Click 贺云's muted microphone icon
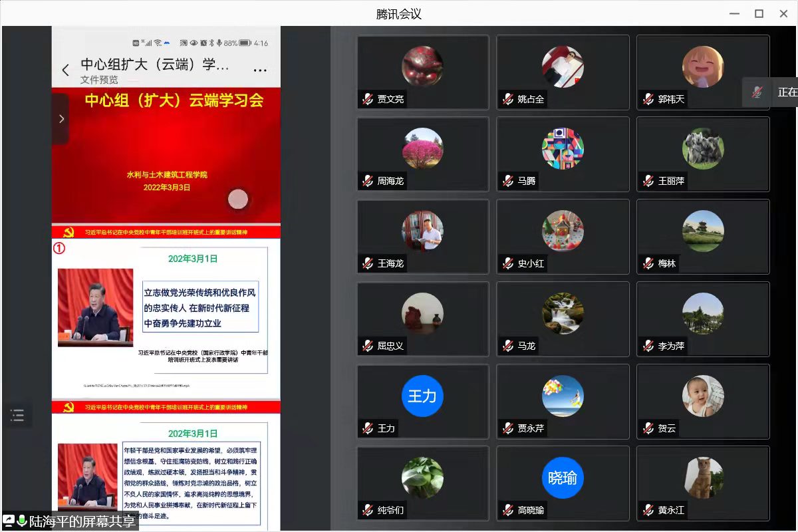Screen dimensions: 798x532 pyautogui.click(x=648, y=428)
